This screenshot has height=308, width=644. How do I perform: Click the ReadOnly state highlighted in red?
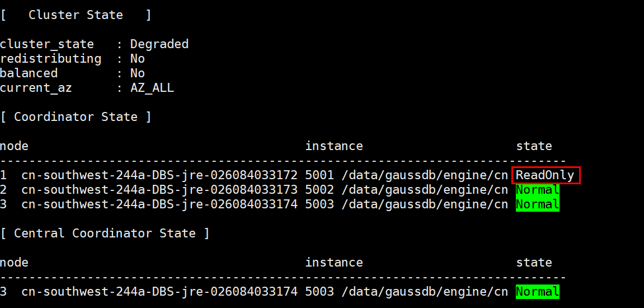tap(546, 175)
